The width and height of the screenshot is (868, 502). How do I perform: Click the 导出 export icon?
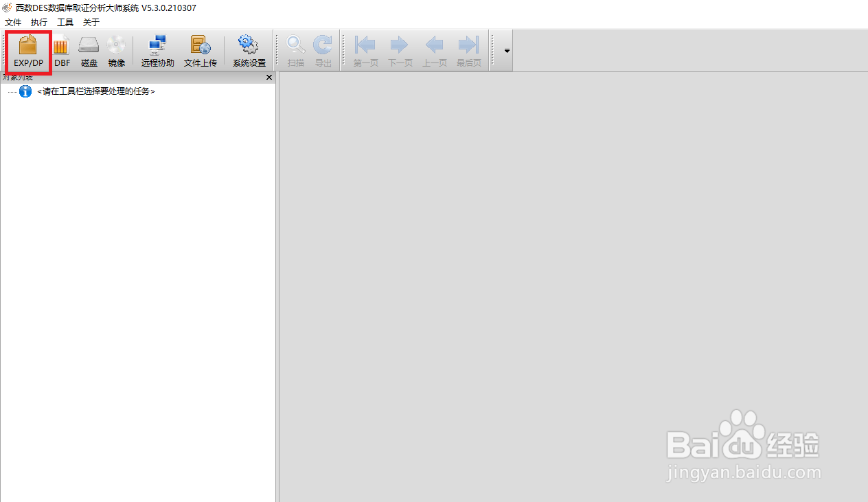point(323,52)
